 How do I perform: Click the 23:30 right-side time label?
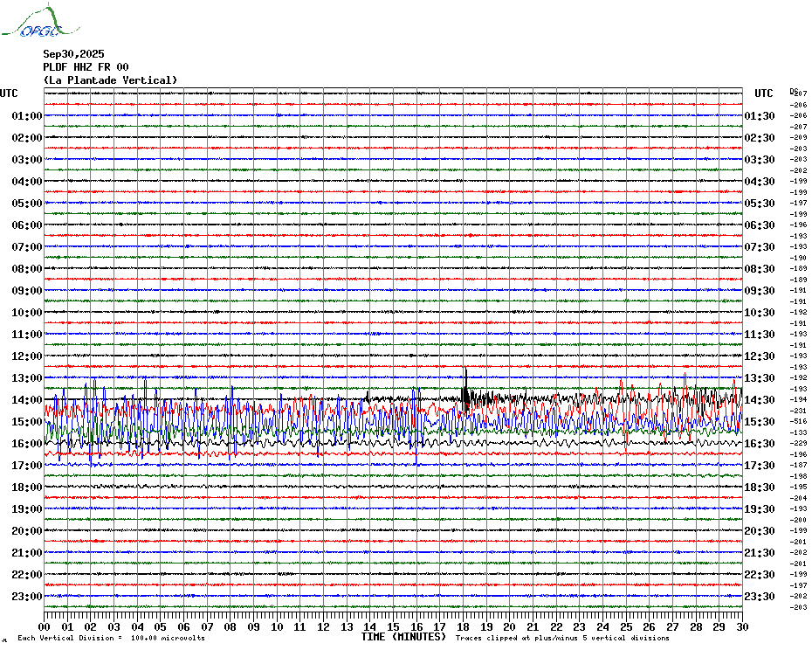760,597
